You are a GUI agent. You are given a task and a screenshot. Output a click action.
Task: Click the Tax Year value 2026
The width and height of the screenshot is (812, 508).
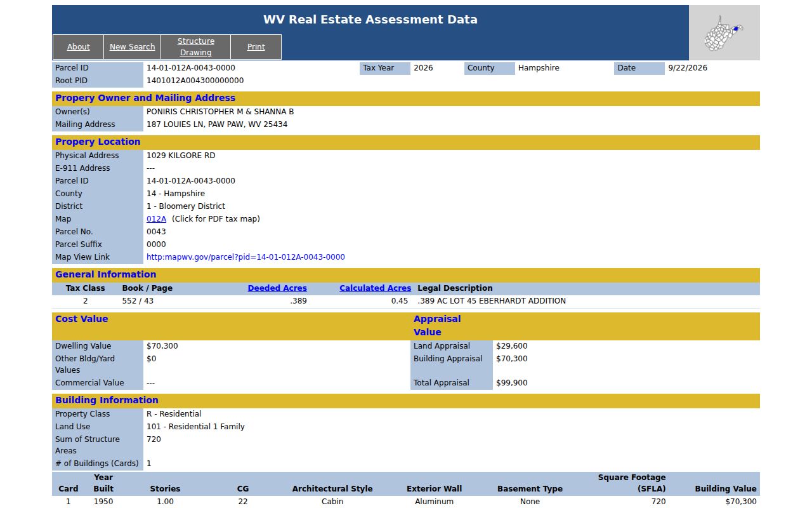click(423, 68)
